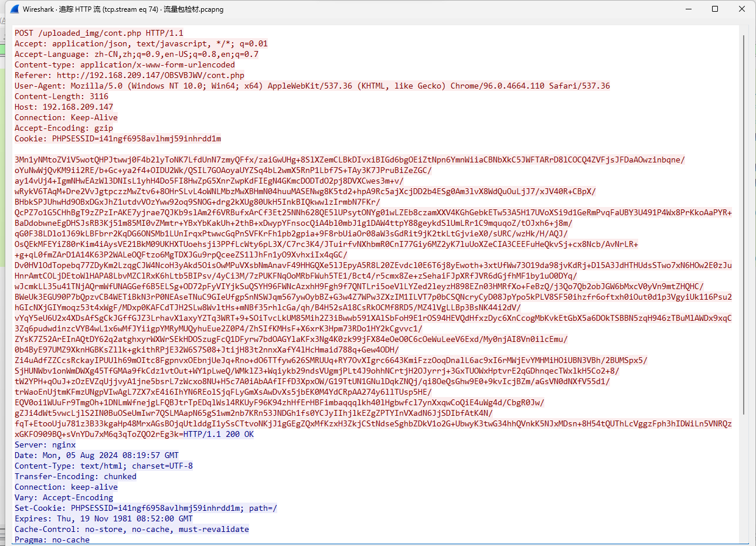The height and width of the screenshot is (546, 756).
Task: Click the Connection: Keep-Alive request header
Action: coord(66,117)
